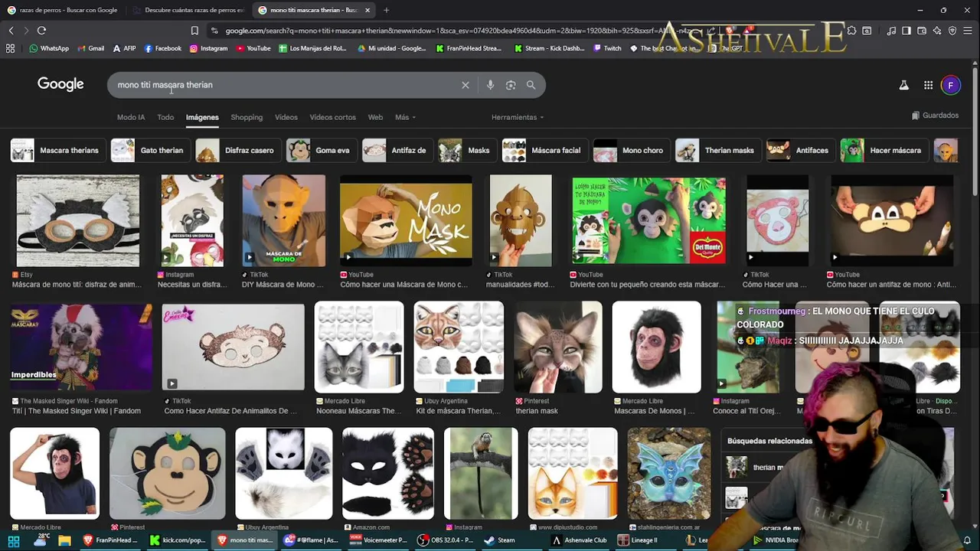The image size is (980, 551).
Task: Open OBS 32.0.4 in taskbar
Action: pyautogui.click(x=446, y=540)
